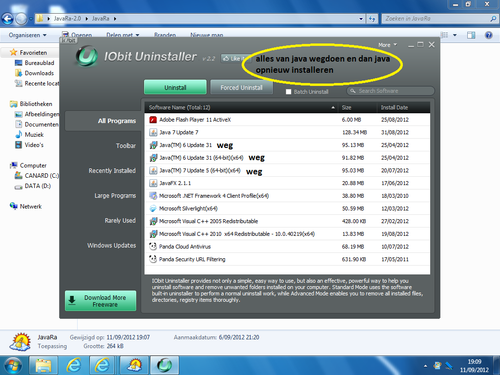Click Microsoft .NET Framework 4 icon
This screenshot has width=500, height=375.
[153, 196]
